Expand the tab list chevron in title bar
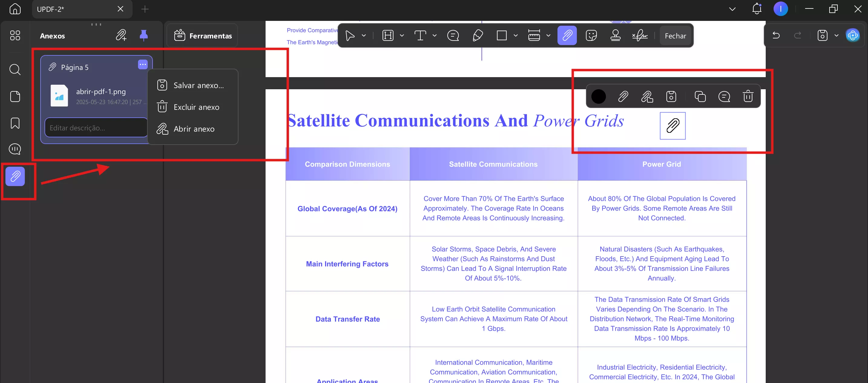Image resolution: width=868 pixels, height=383 pixels. coord(732,9)
